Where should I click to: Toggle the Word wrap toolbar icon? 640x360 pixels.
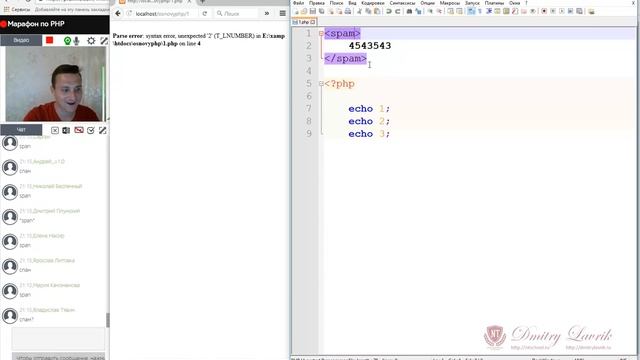[x=471, y=11]
